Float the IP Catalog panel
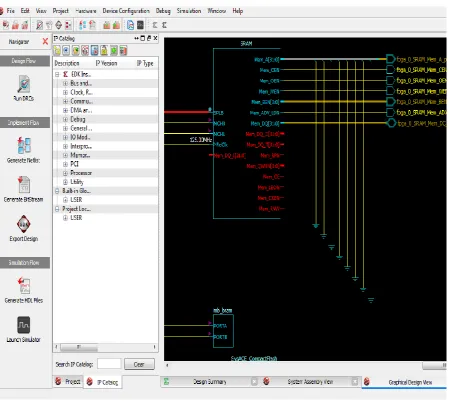 click(149, 38)
